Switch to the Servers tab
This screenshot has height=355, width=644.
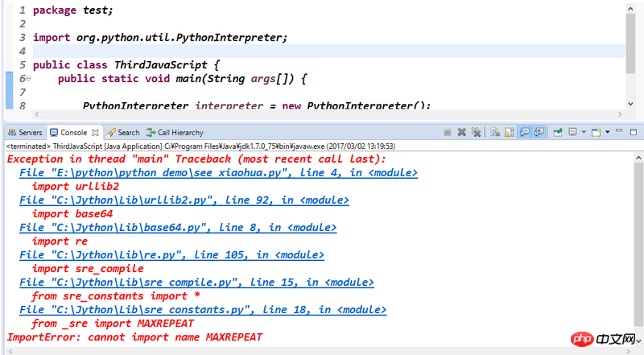click(25, 132)
